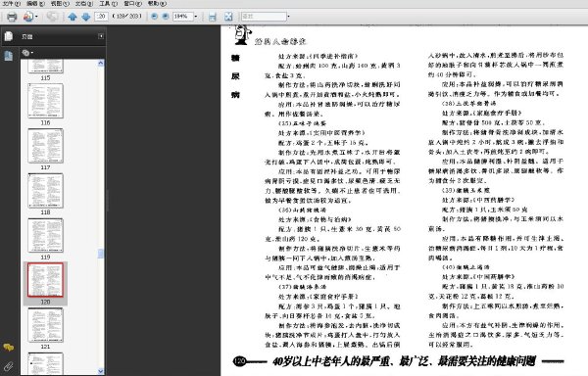Open the 工具 (Tools) menu
This screenshot has width=588, height=376.
tap(108, 3)
